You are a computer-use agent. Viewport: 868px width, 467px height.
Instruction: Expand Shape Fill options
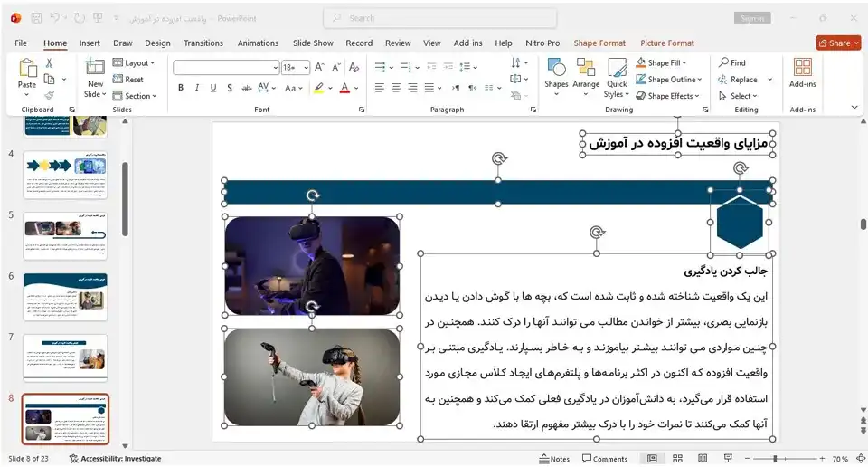coord(661,62)
